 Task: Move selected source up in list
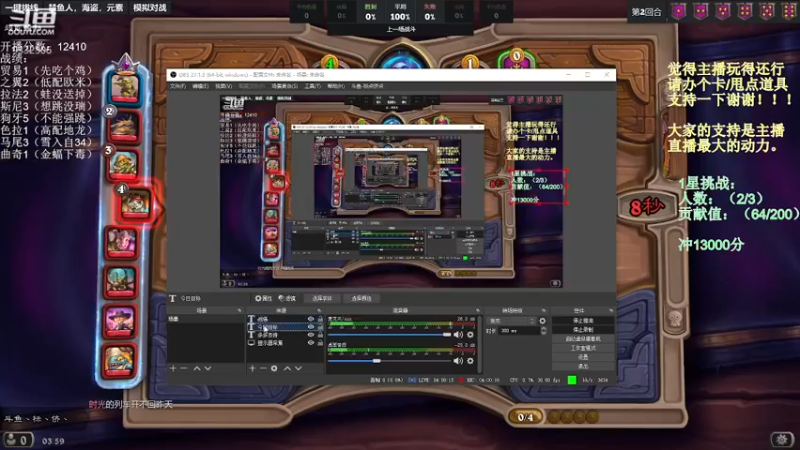click(287, 368)
